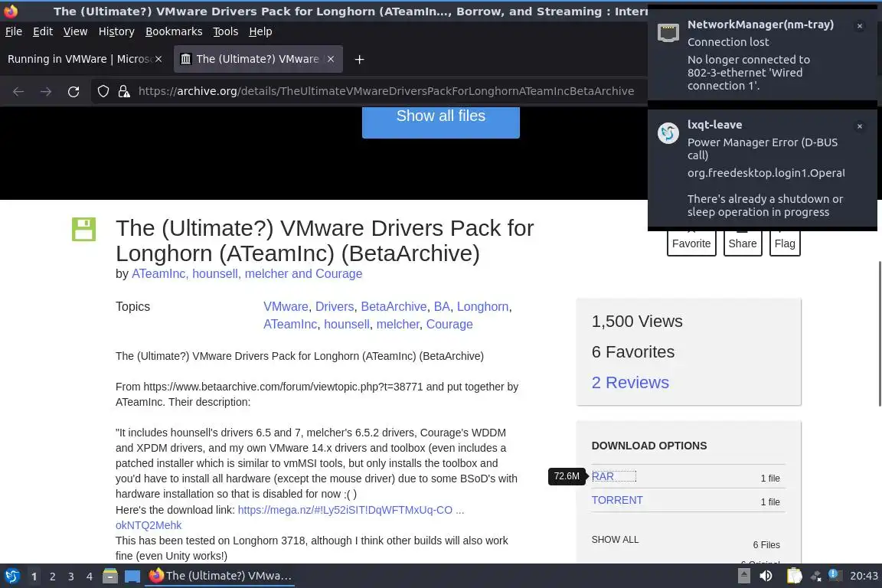
Task: Open the ATeamInc topic link
Action: [x=290, y=324]
